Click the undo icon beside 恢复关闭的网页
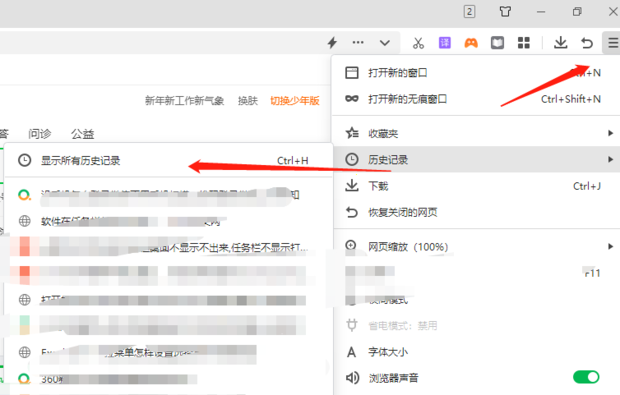The image size is (620, 395). tap(352, 212)
